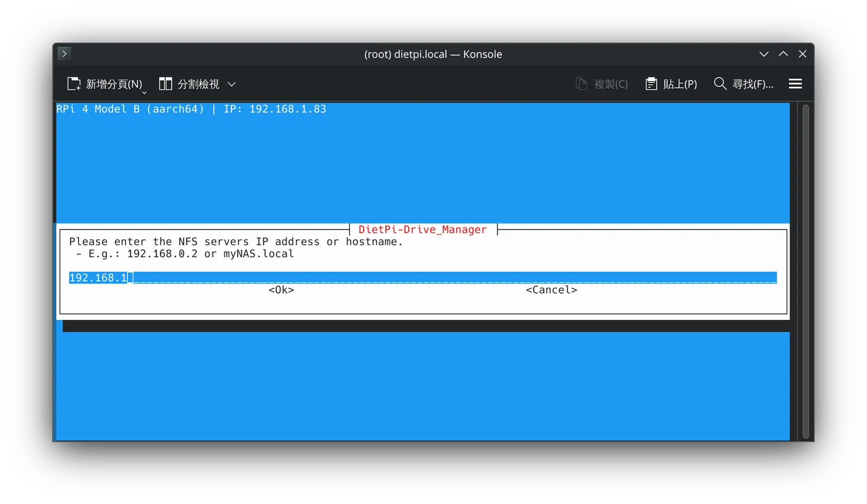Minimize the Konsole window
Screen dimensions: 867x504
[764, 54]
